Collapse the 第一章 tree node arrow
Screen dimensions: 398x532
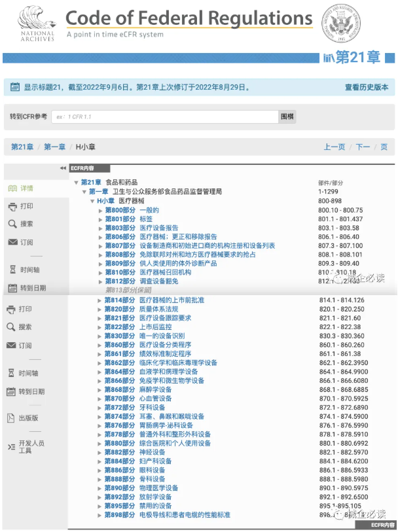pos(84,192)
